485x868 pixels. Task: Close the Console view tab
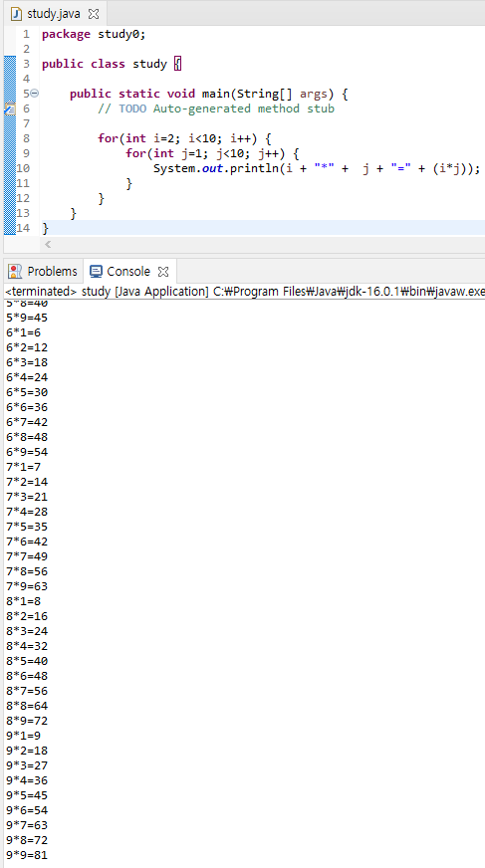[x=162, y=272]
